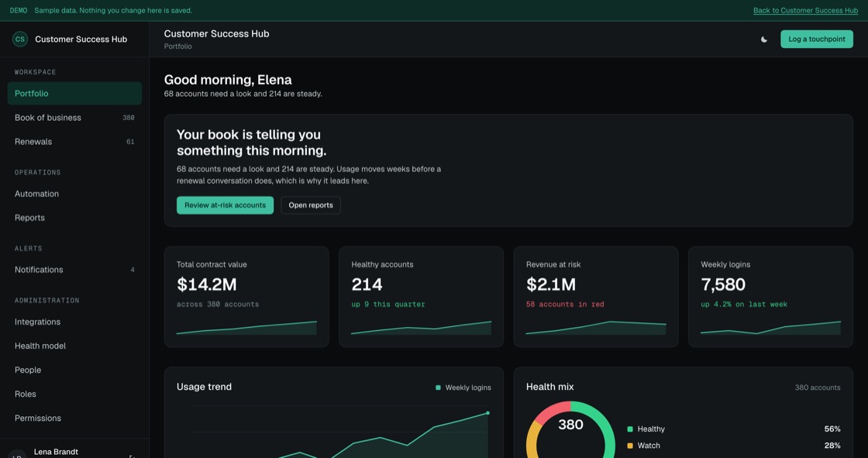868x458 pixels.
Task: Click the Lena Brandt user name
Action: pyautogui.click(x=56, y=452)
